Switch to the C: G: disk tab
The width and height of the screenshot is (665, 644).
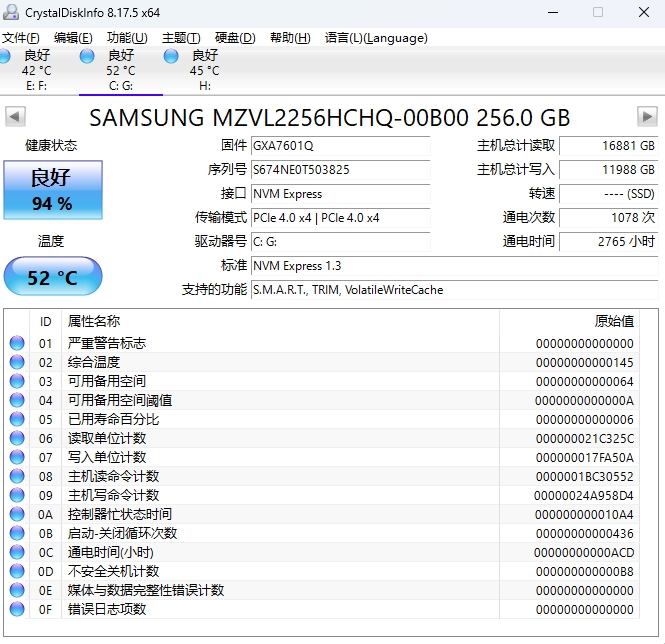(x=120, y=63)
